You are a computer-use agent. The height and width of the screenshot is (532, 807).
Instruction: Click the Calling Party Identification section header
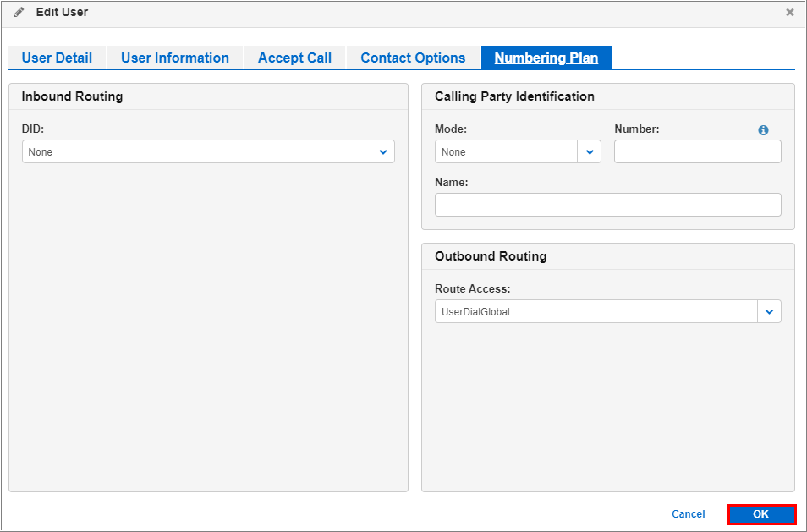tap(514, 96)
